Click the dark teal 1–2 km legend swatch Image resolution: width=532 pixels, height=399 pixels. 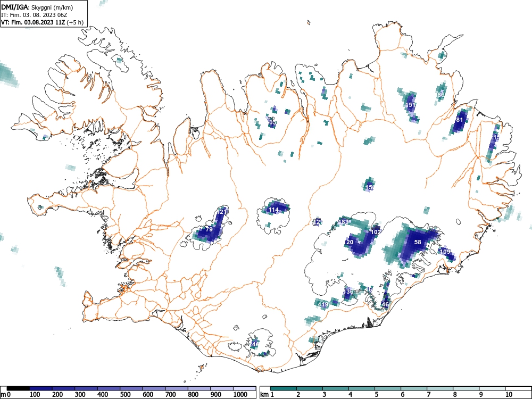tap(284, 388)
